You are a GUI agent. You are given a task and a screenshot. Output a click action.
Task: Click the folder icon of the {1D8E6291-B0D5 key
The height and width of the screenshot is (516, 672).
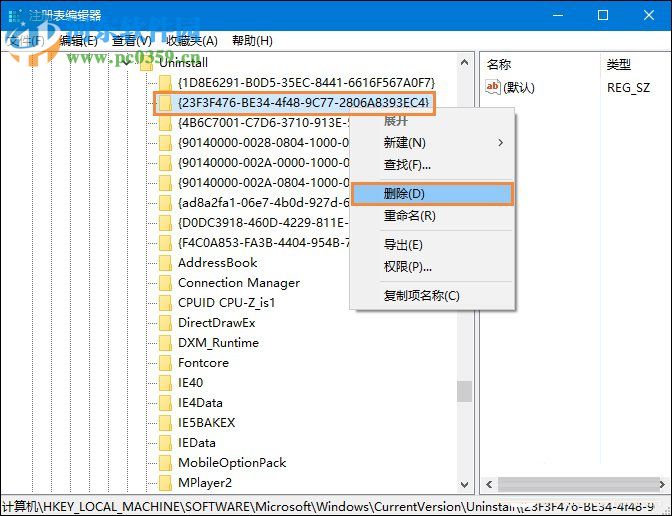[x=165, y=83]
